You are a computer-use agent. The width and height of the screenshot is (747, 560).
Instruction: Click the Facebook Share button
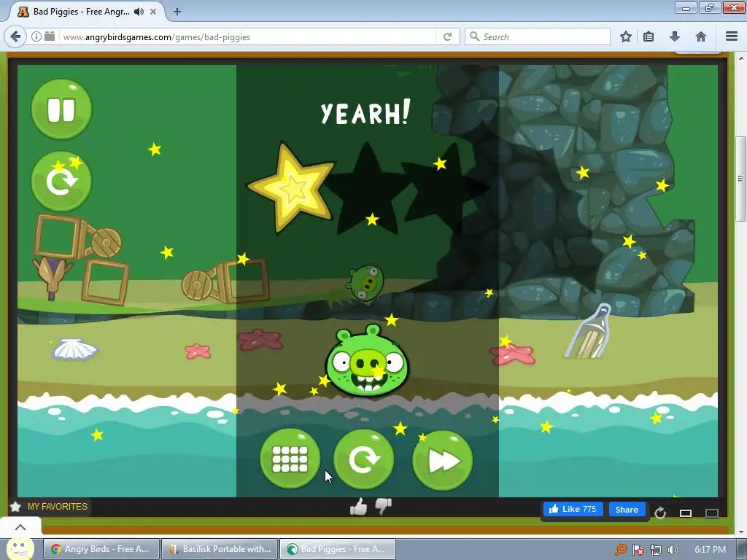pos(627,510)
